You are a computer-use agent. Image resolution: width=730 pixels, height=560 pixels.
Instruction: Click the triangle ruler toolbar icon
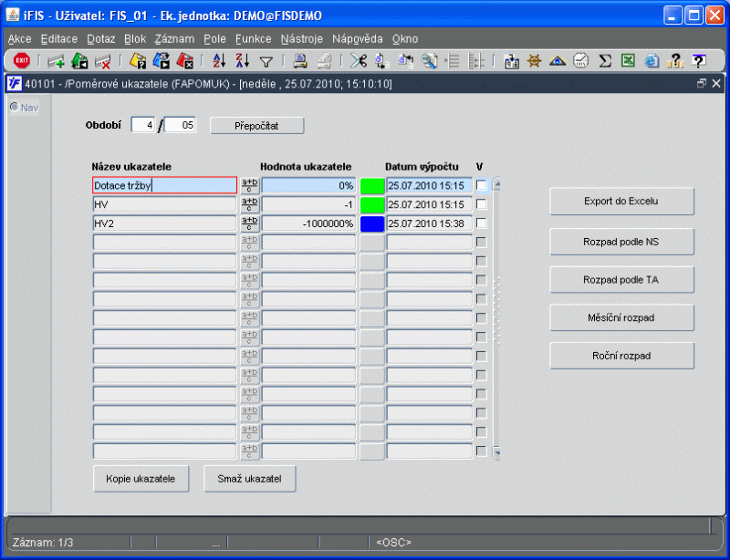click(x=558, y=61)
